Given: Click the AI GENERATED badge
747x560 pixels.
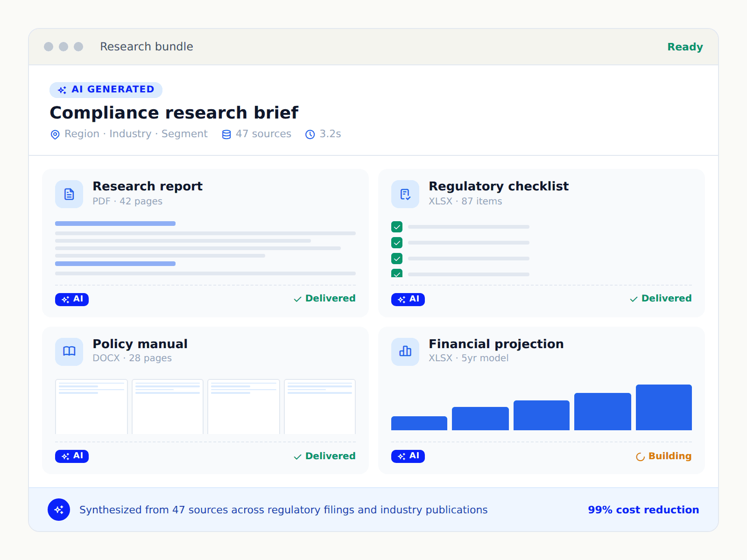Looking at the screenshot, I should point(106,90).
